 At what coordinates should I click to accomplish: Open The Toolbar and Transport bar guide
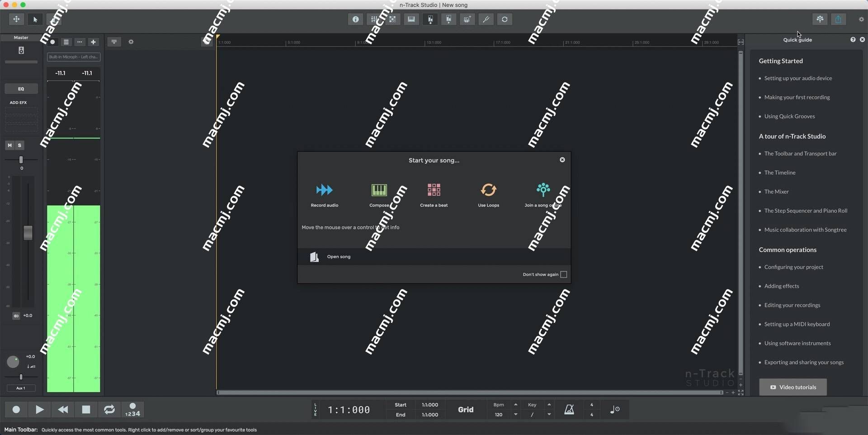[800, 154]
